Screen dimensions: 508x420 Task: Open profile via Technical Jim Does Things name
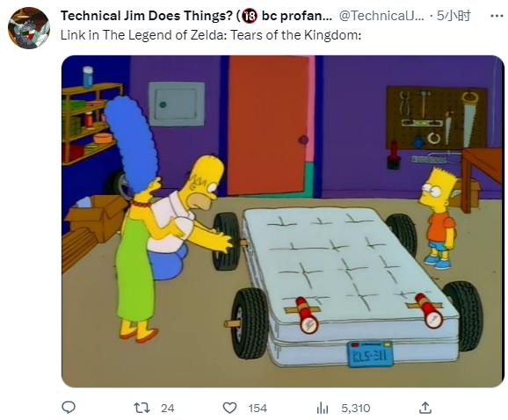click(x=147, y=16)
